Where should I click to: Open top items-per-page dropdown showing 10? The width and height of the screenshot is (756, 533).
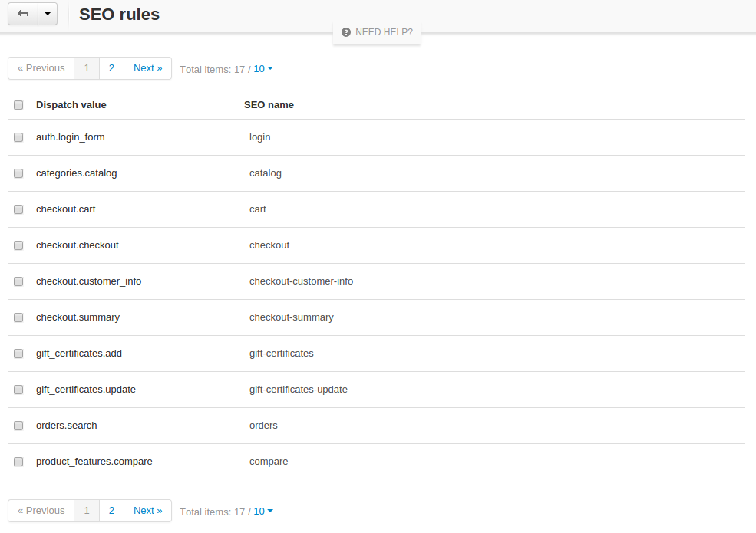263,69
